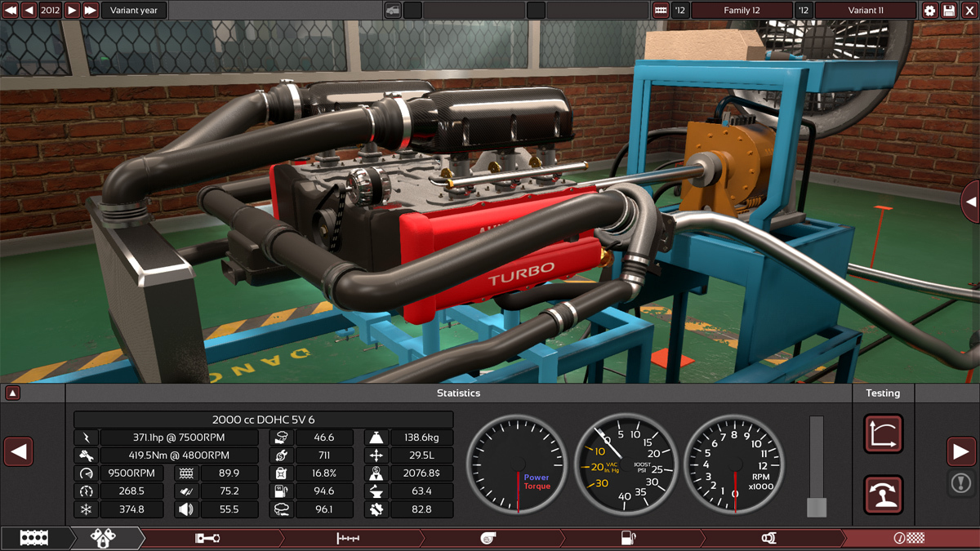Open the fuel system tab
The width and height of the screenshot is (980, 551).
click(x=627, y=538)
